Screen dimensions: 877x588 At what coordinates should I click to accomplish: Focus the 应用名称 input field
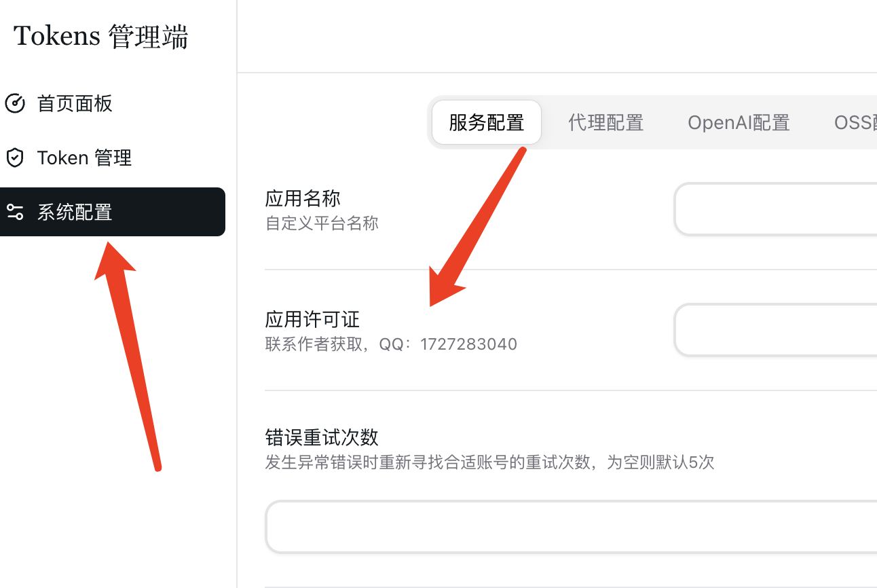776,209
